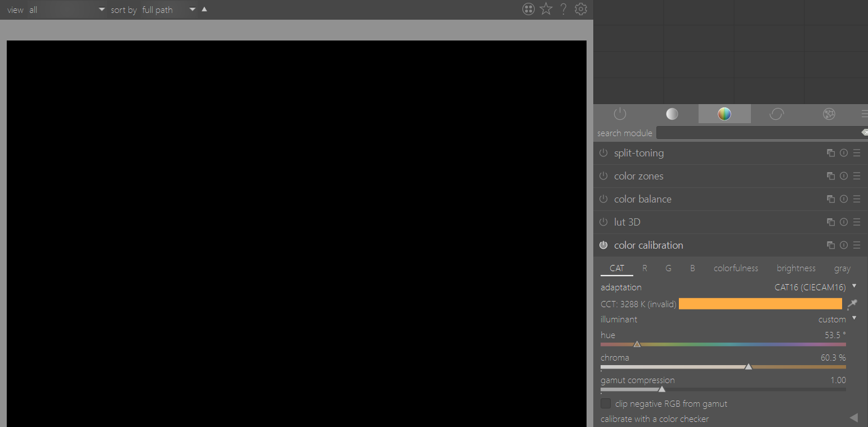Toggle the color calibration module on or off
This screenshot has height=427, width=868.
pos(603,245)
